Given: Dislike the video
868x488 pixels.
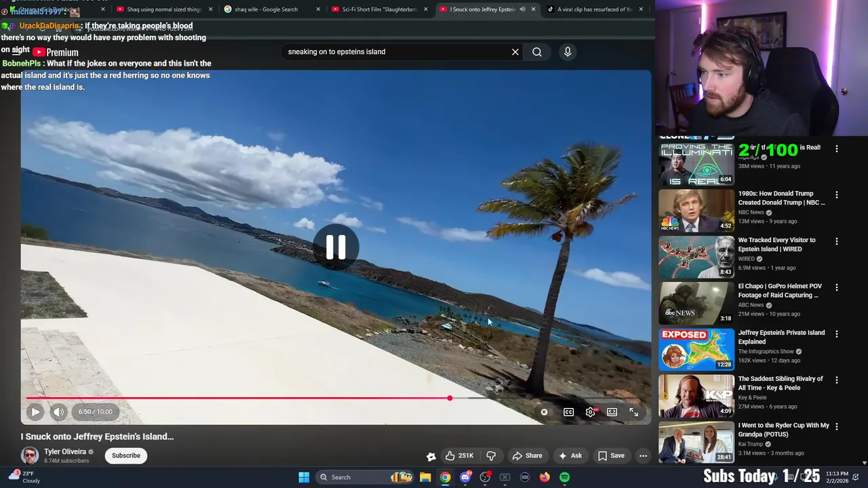Looking at the screenshot, I should 492,455.
